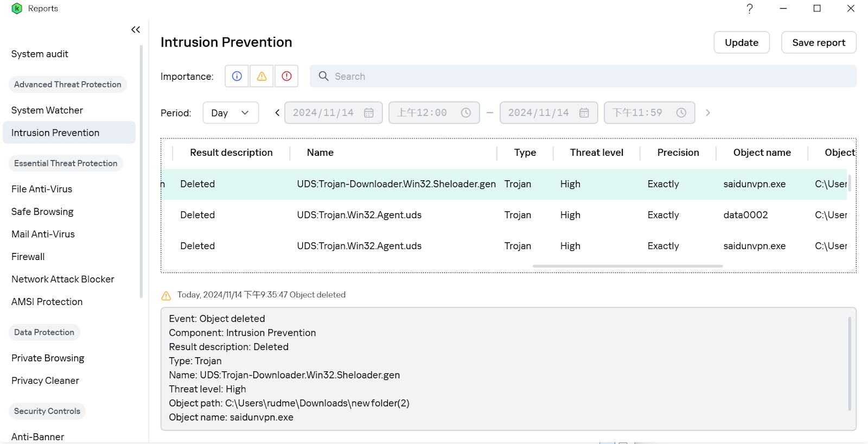Click the start time clock icon
Viewport: 868px width, 444px height.
466,113
